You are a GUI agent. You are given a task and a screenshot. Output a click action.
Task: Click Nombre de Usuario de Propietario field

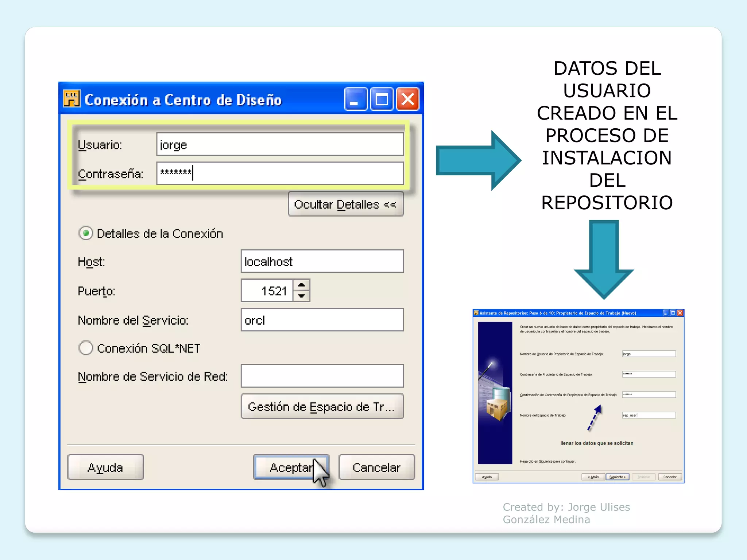[649, 354]
